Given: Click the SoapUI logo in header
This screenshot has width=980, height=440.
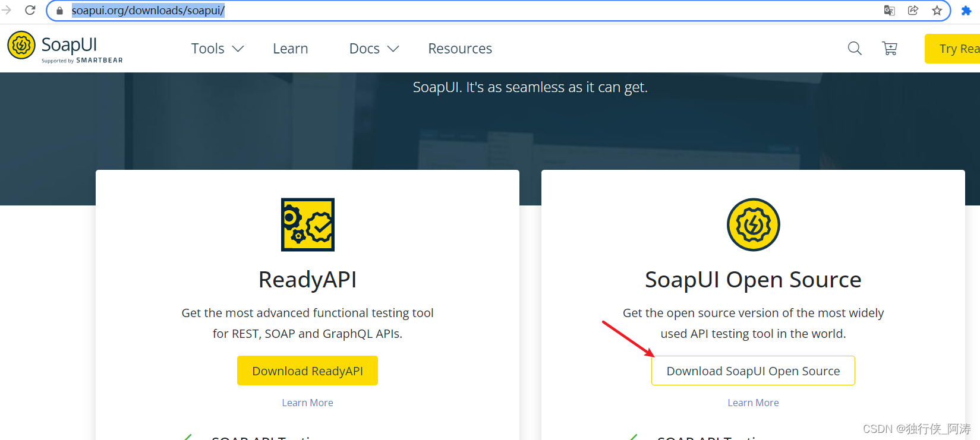Looking at the screenshot, I should click(x=65, y=47).
